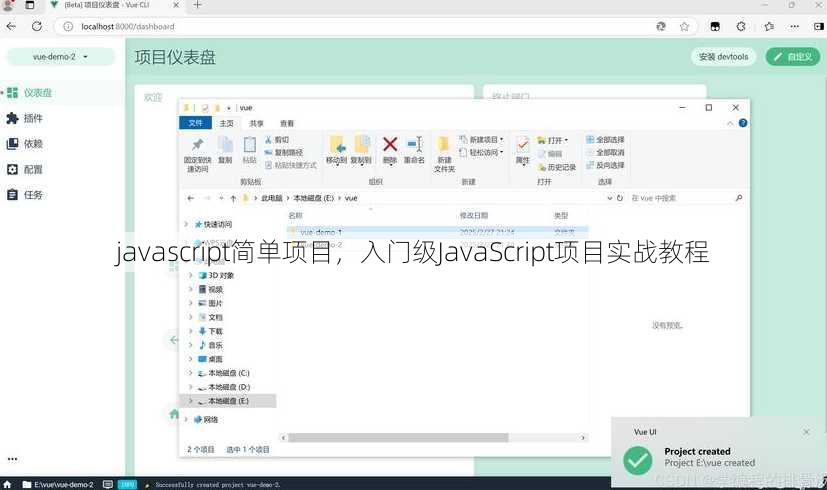
Task: Click the green 自定义 customize button
Action: pyautogui.click(x=793, y=56)
